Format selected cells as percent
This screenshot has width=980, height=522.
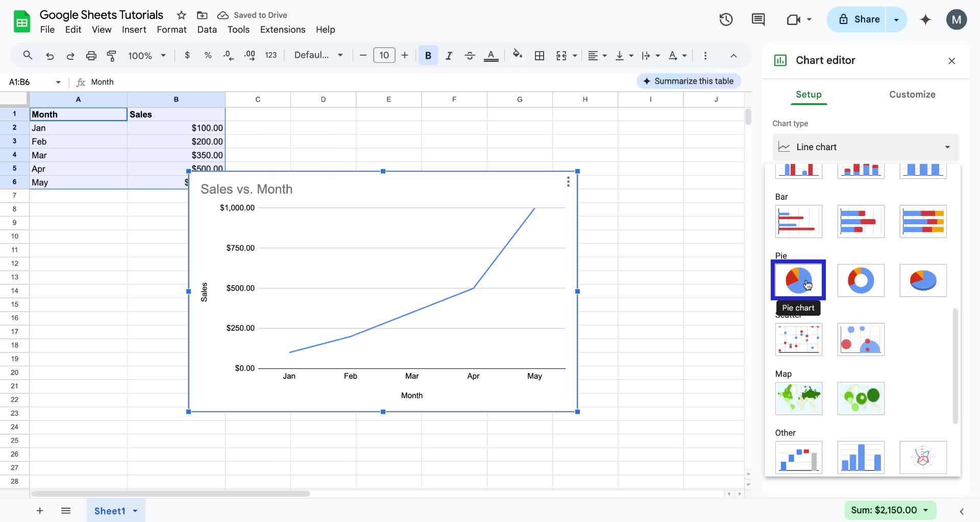[208, 55]
